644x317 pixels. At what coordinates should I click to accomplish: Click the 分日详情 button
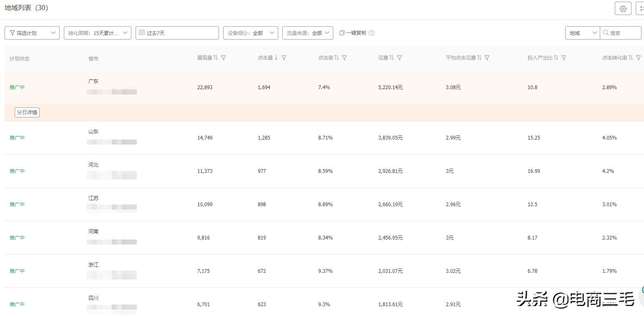click(x=27, y=112)
